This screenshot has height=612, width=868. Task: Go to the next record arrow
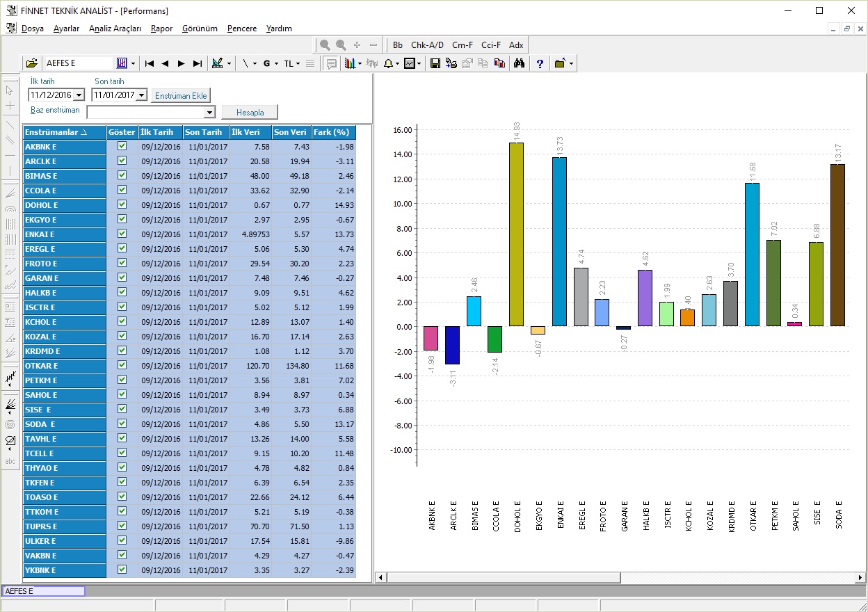[181, 63]
